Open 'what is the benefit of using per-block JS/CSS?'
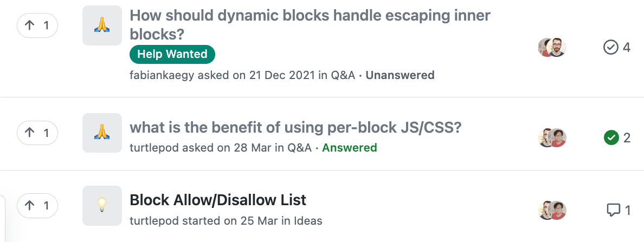The height and width of the screenshot is (242, 644). [x=295, y=128]
